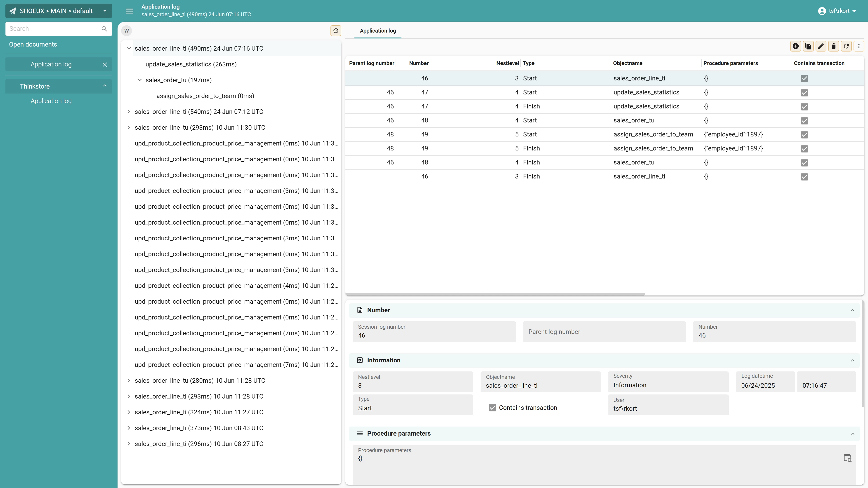Click the Parent log number field
Screen dimensions: 868x488
[604, 332]
